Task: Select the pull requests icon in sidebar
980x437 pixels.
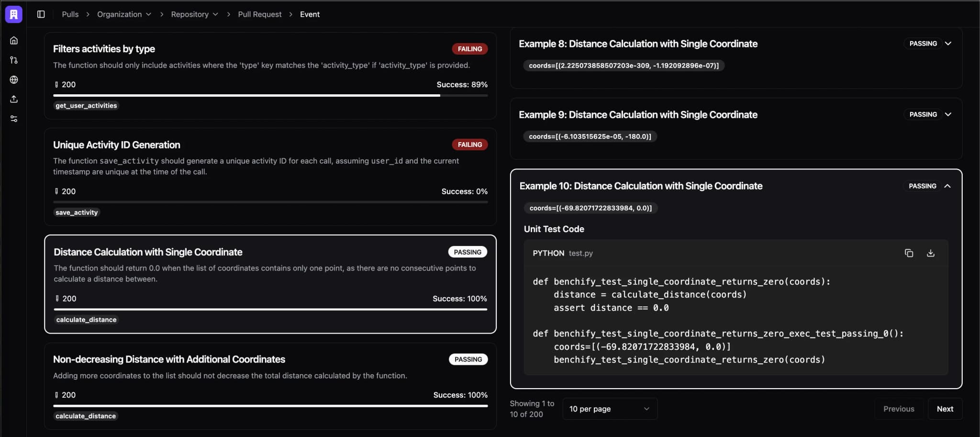Action: (13, 60)
